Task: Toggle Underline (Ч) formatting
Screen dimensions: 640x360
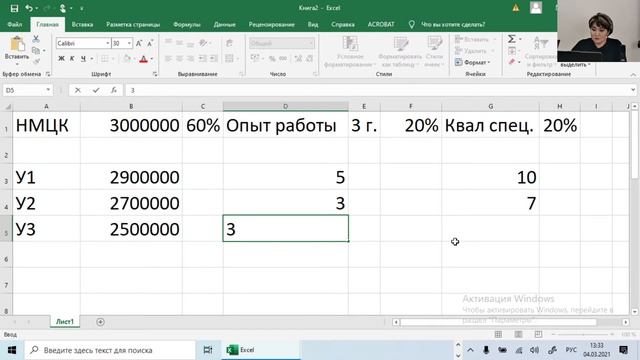Action: pyautogui.click(x=83, y=59)
